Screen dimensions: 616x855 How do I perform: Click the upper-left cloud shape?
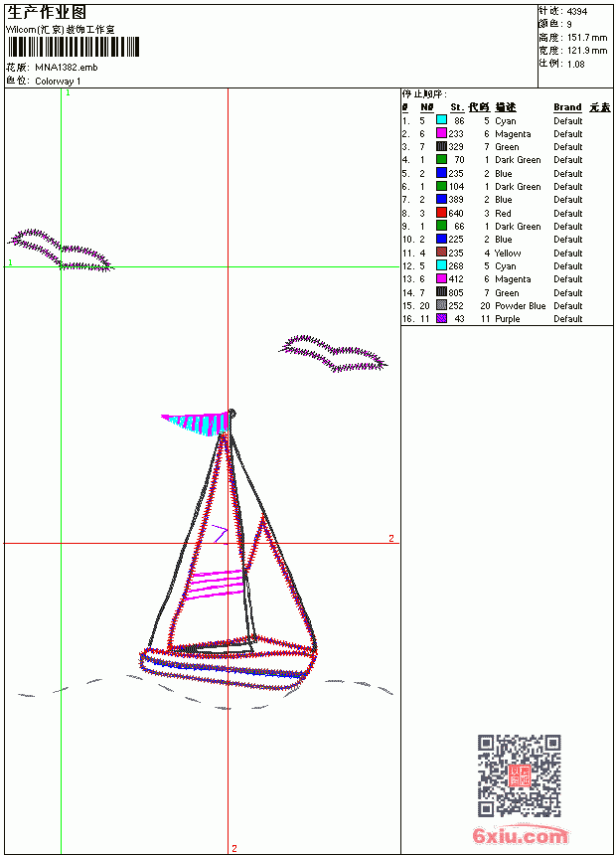pyautogui.click(x=60, y=250)
